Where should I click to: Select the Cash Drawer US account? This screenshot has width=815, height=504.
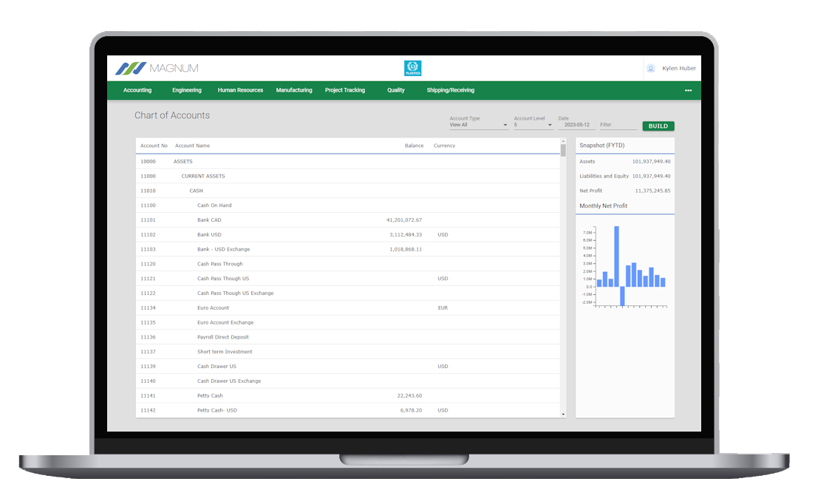pos(348,367)
